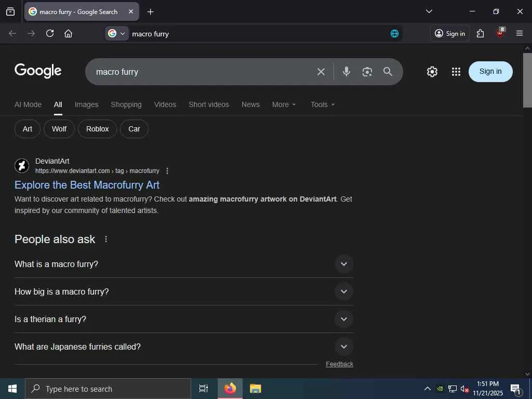Open File Explorer from taskbar
The height and width of the screenshot is (399, 532).
coord(256,389)
